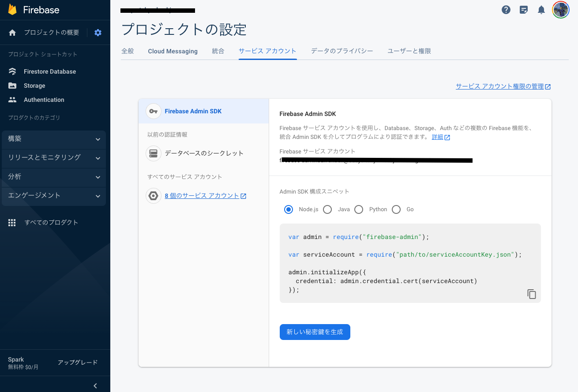
Task: Open project overview home icon
Action: pos(12,33)
